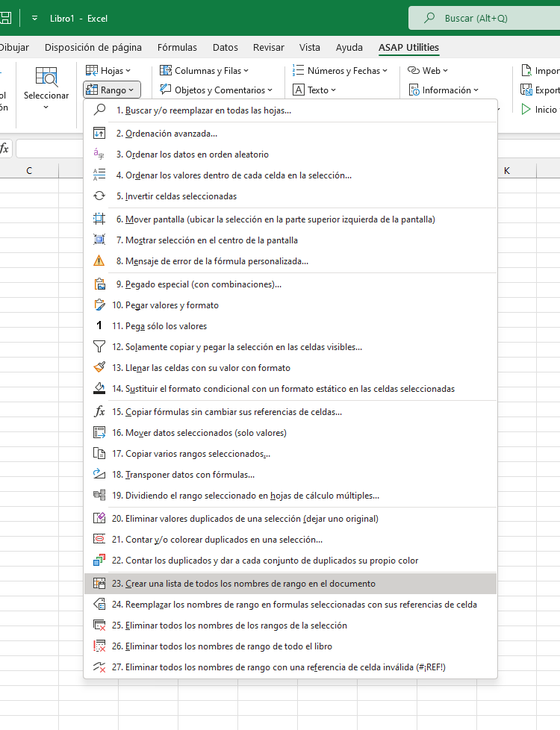Click the Inicio button with green play arrow
560x730 pixels.
coord(540,110)
